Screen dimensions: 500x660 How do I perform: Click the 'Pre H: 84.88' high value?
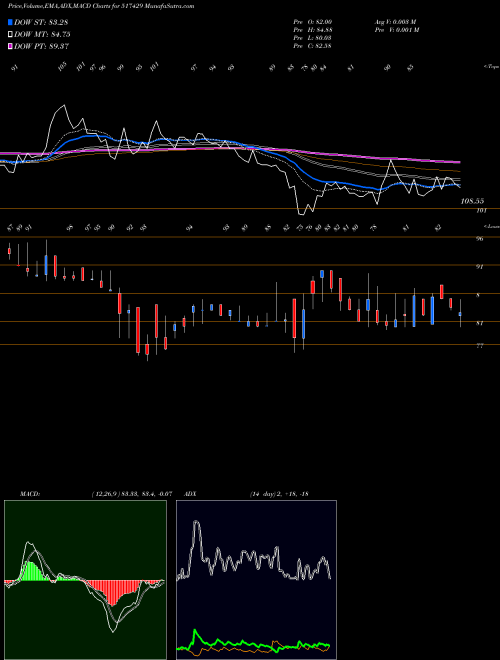click(313, 29)
